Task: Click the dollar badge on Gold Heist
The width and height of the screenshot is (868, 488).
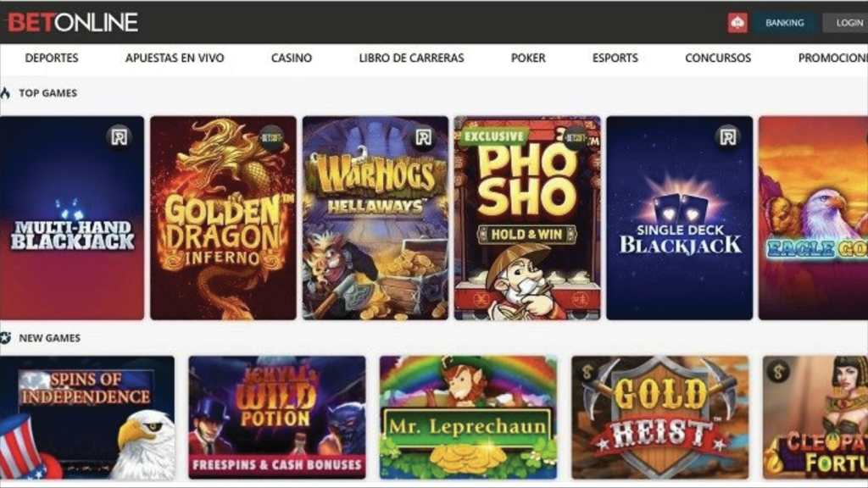Action: coord(587,373)
